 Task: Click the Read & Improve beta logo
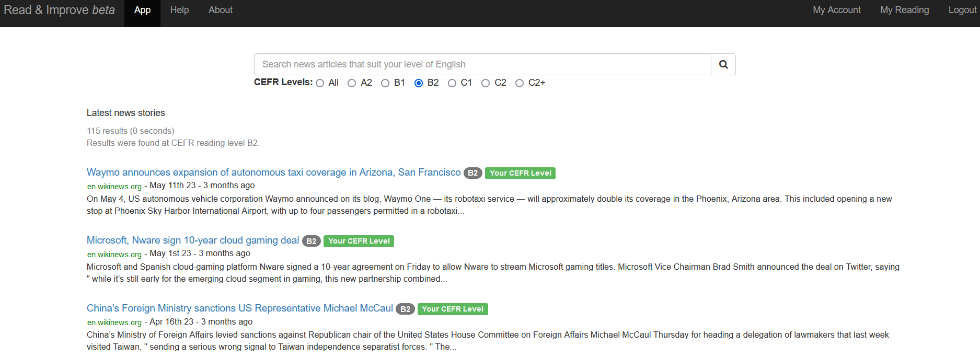click(x=59, y=10)
